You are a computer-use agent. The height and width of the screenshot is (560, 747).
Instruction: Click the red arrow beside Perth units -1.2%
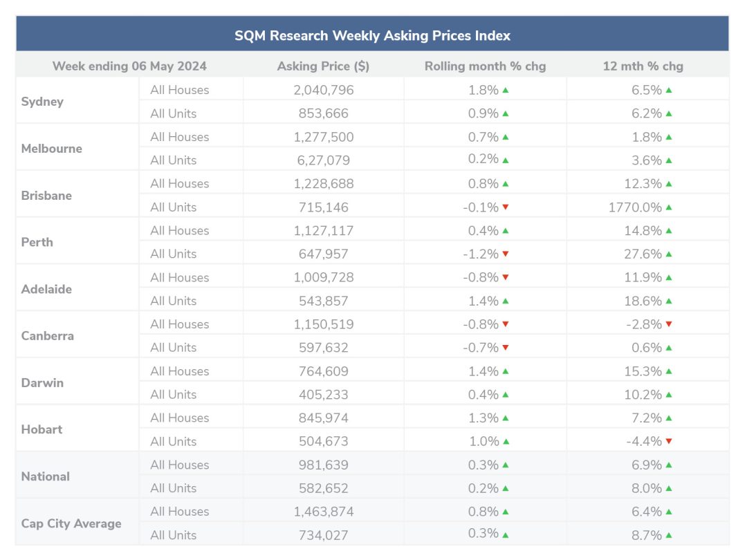tap(506, 254)
